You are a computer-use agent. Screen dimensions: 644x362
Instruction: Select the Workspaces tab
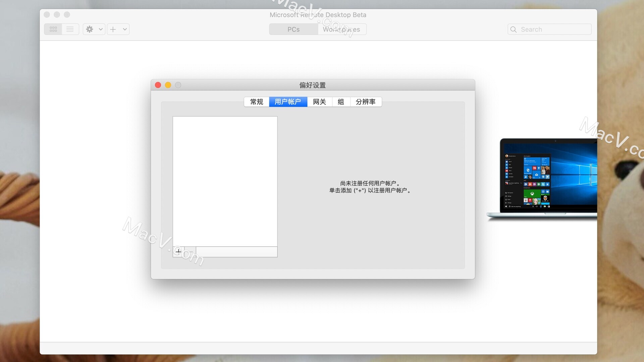click(342, 29)
